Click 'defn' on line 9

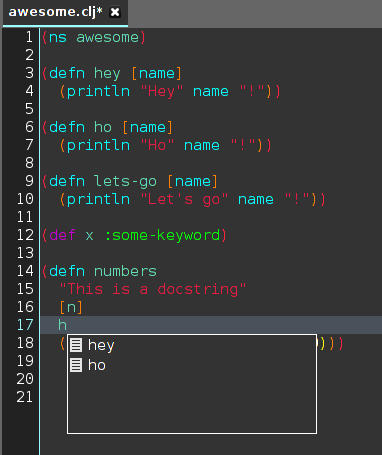coord(67,181)
